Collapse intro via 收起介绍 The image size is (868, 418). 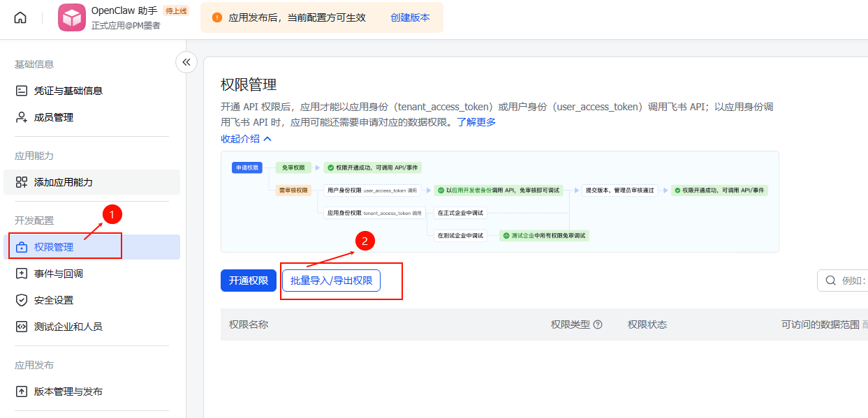[246, 139]
